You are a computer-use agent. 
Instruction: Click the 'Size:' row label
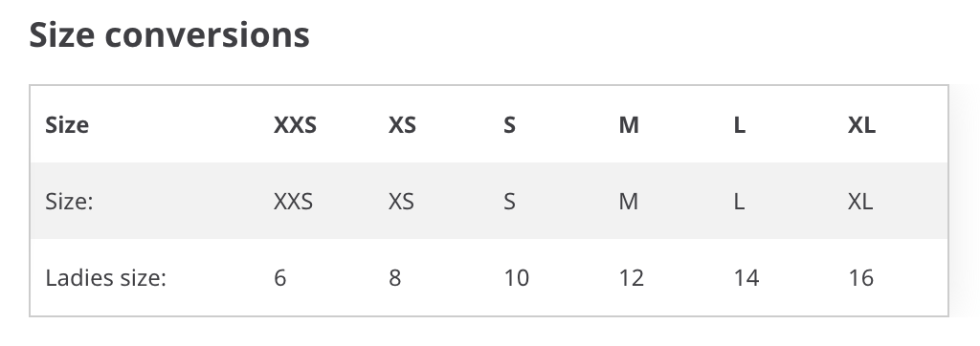click(x=69, y=202)
